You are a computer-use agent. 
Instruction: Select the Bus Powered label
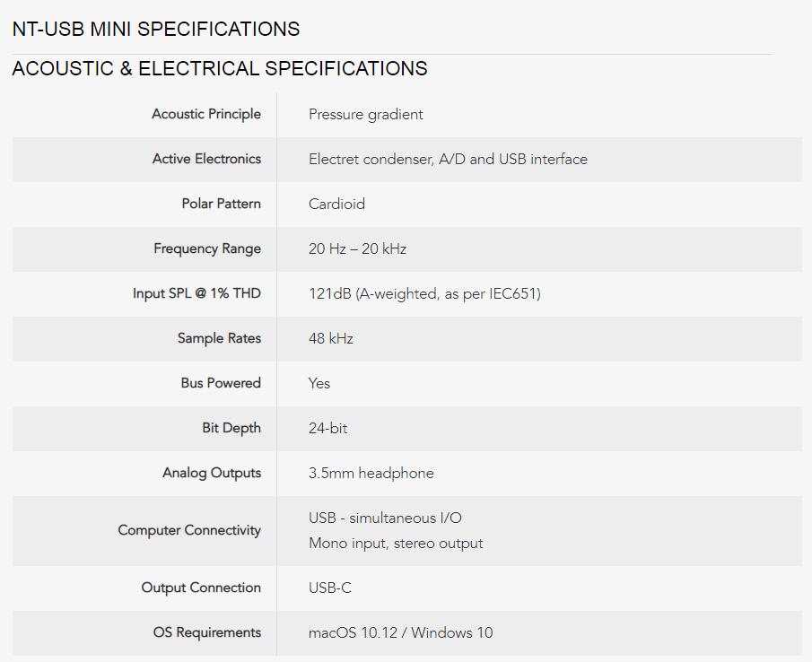[x=221, y=383]
